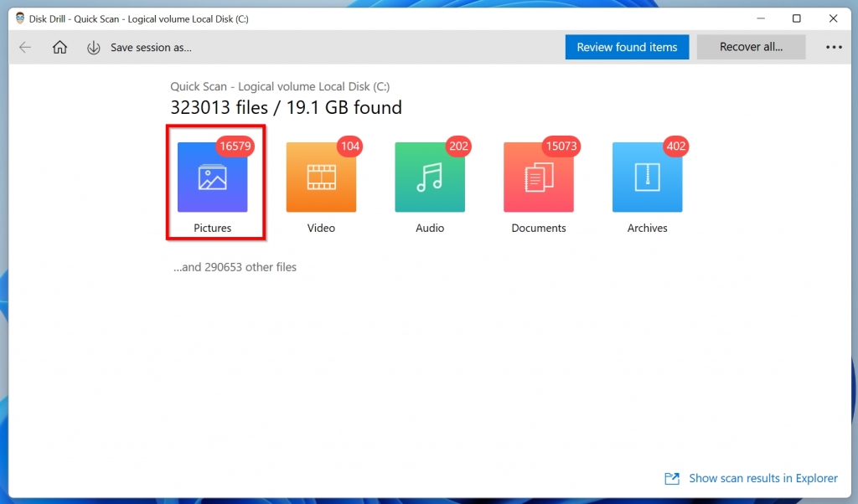Click the Recover all button
Viewport: 858px width, 504px height.
751,47
